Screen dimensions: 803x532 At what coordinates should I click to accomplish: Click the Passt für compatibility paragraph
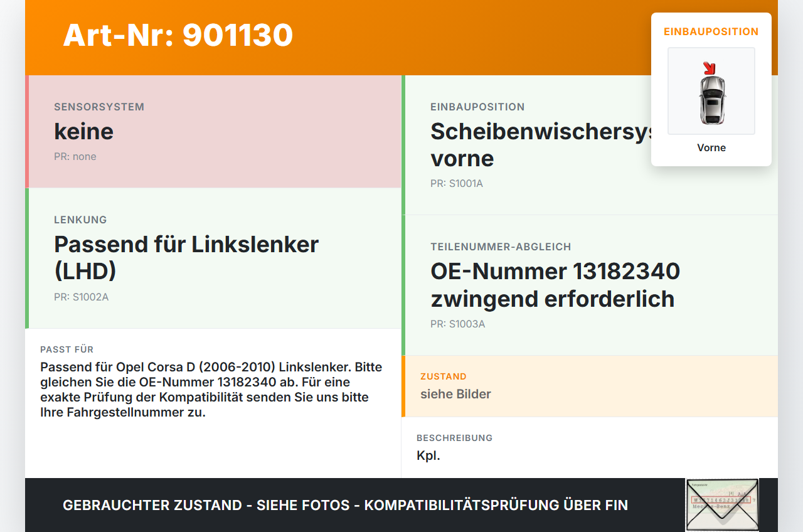point(211,390)
